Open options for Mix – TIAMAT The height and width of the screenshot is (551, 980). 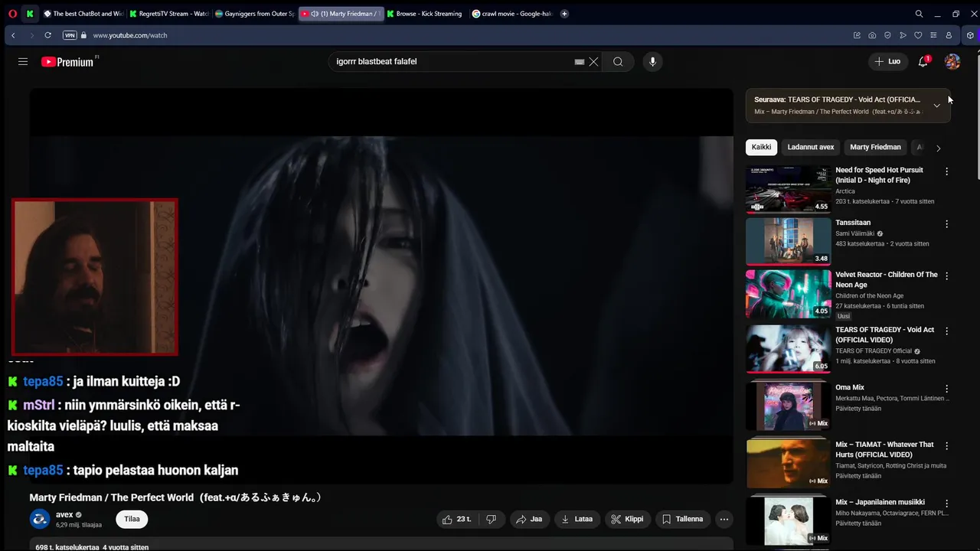tap(946, 445)
